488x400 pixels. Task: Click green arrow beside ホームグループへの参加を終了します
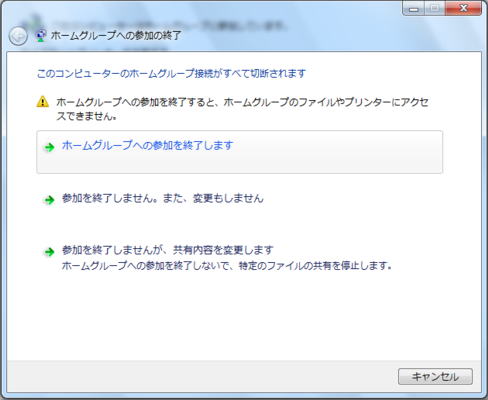[x=49, y=147]
